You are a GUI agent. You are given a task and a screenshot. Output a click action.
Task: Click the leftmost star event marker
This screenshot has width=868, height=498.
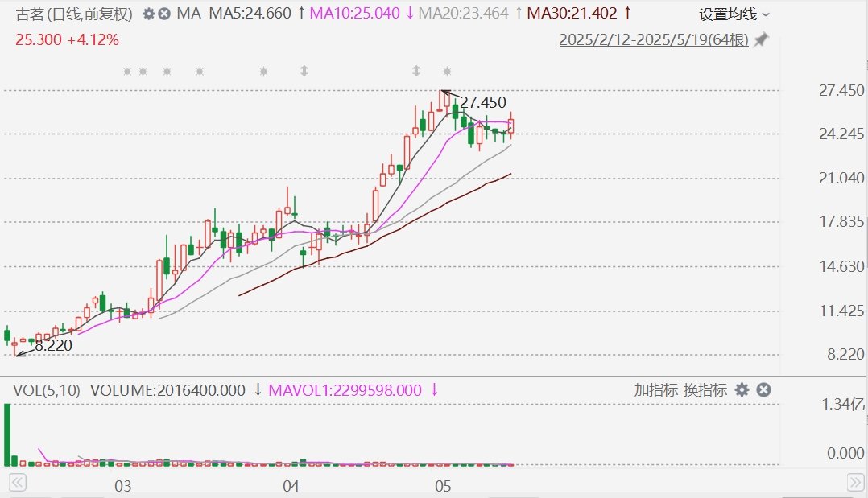[127, 72]
